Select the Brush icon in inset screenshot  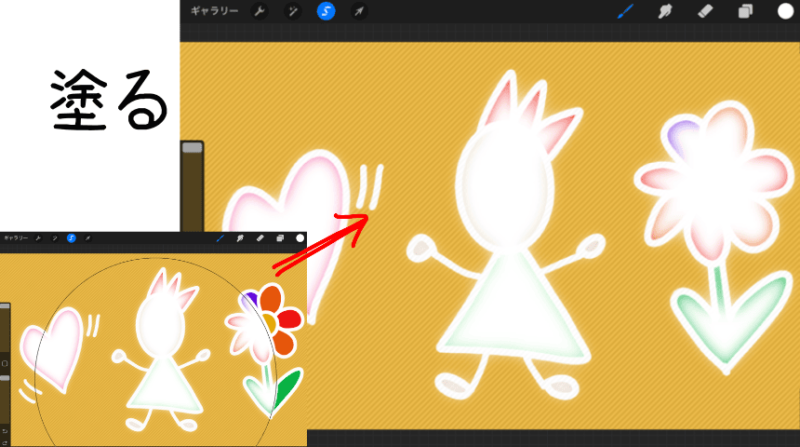(220, 238)
